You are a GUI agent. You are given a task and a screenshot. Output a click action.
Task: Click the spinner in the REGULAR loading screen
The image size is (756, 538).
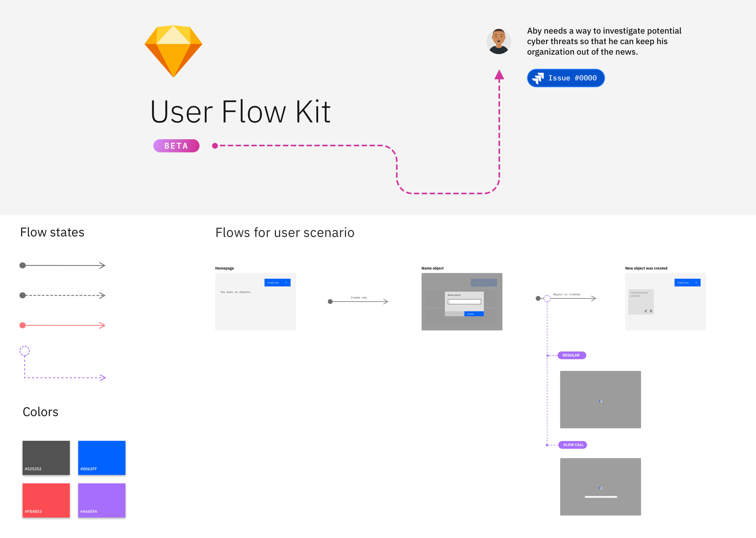point(601,401)
